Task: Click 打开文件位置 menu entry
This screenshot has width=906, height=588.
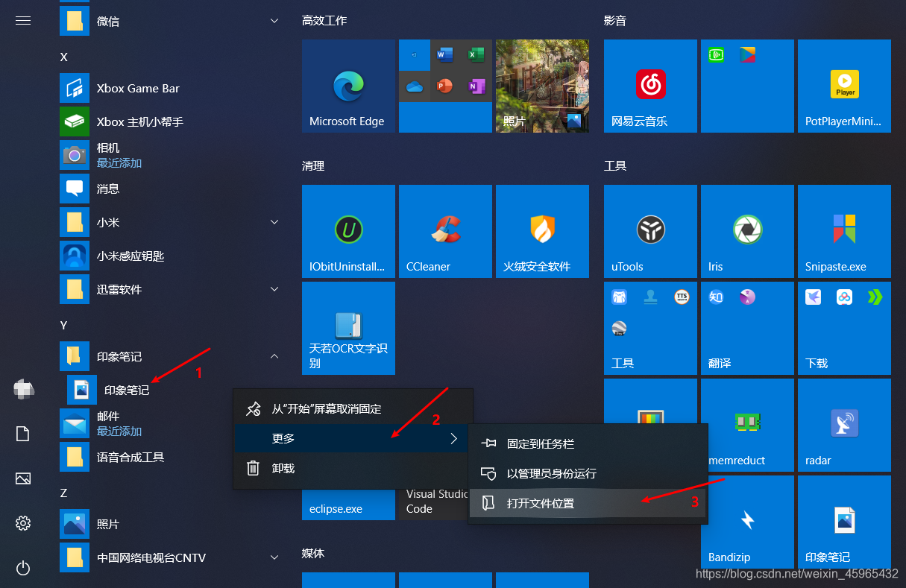Action: tap(588, 504)
